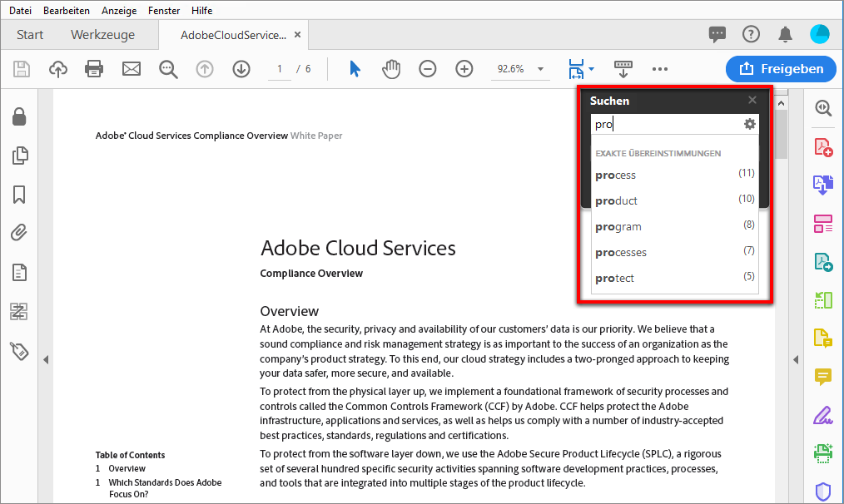Zoom out with minus button
This screenshot has height=504, width=844.
pyautogui.click(x=427, y=69)
